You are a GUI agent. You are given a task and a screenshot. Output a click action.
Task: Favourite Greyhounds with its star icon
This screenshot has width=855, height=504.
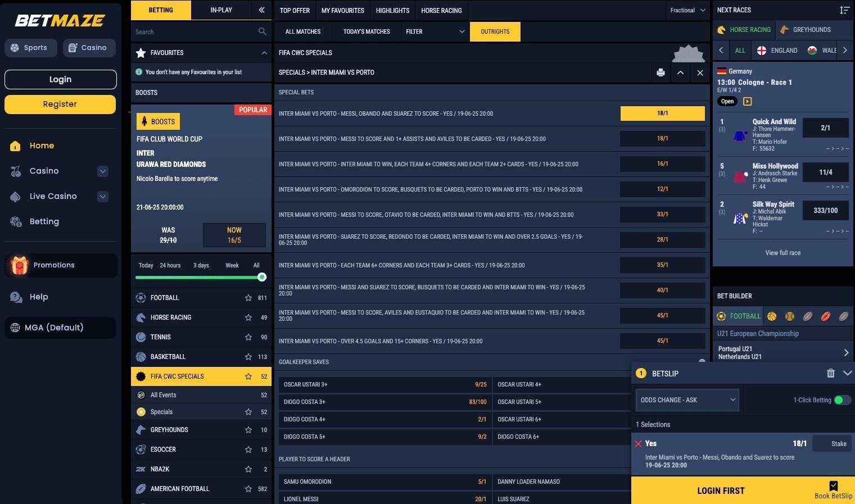coord(248,430)
